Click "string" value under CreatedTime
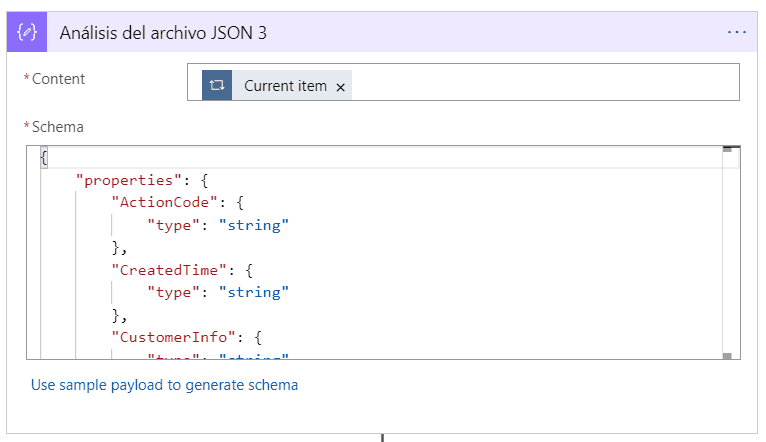The image size is (766, 442). tap(254, 292)
